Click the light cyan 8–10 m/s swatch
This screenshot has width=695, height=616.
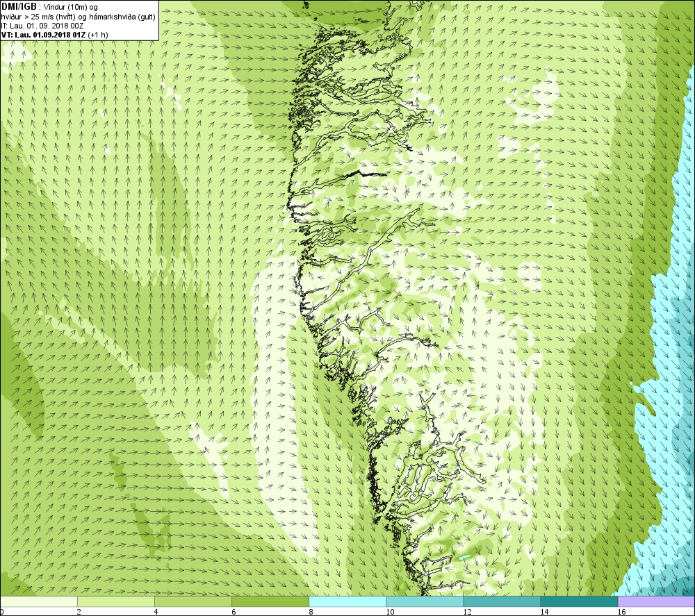tap(347, 601)
